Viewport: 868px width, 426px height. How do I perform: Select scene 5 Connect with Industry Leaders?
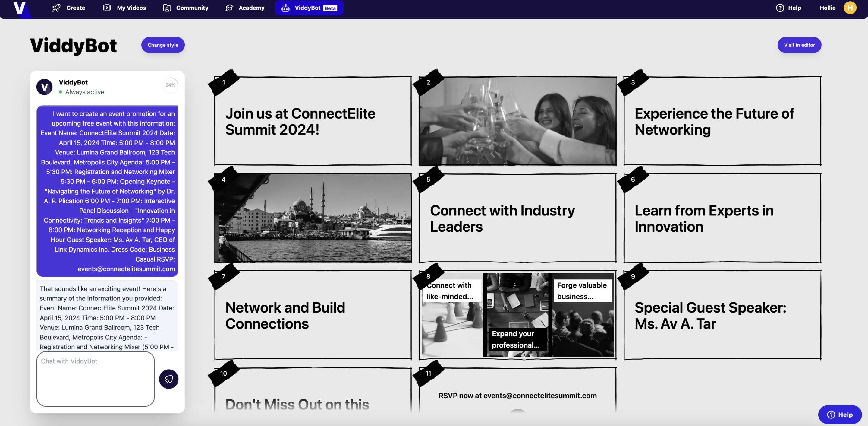[517, 218]
